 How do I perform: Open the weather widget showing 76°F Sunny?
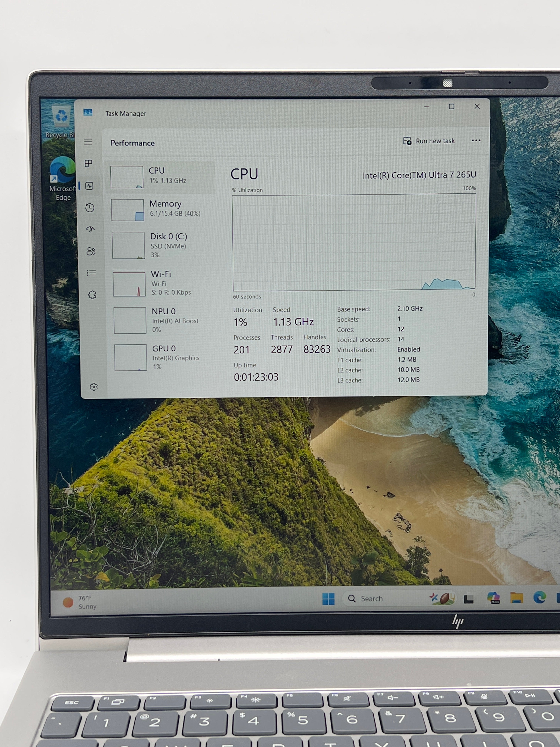click(x=80, y=602)
